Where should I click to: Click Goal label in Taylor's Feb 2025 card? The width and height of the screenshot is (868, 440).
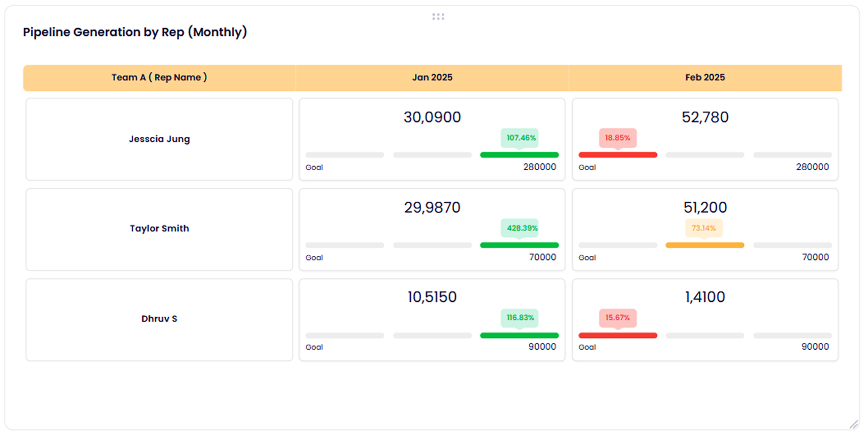[587, 258]
